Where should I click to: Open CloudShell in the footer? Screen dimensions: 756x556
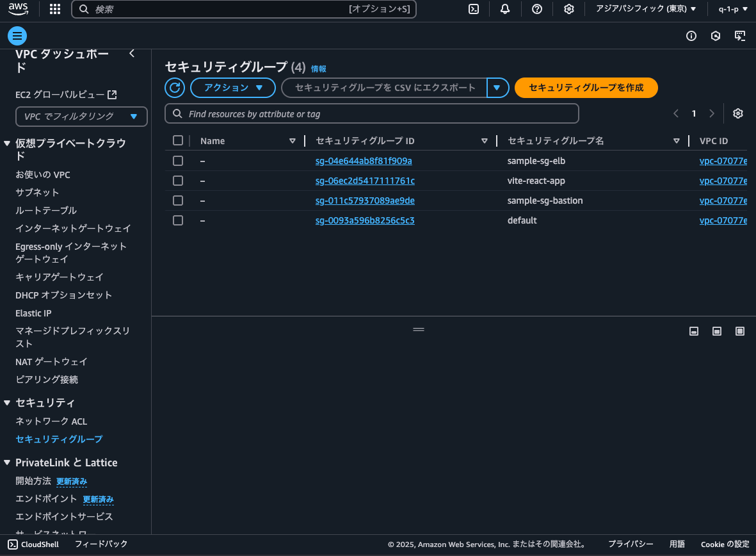coord(33,544)
